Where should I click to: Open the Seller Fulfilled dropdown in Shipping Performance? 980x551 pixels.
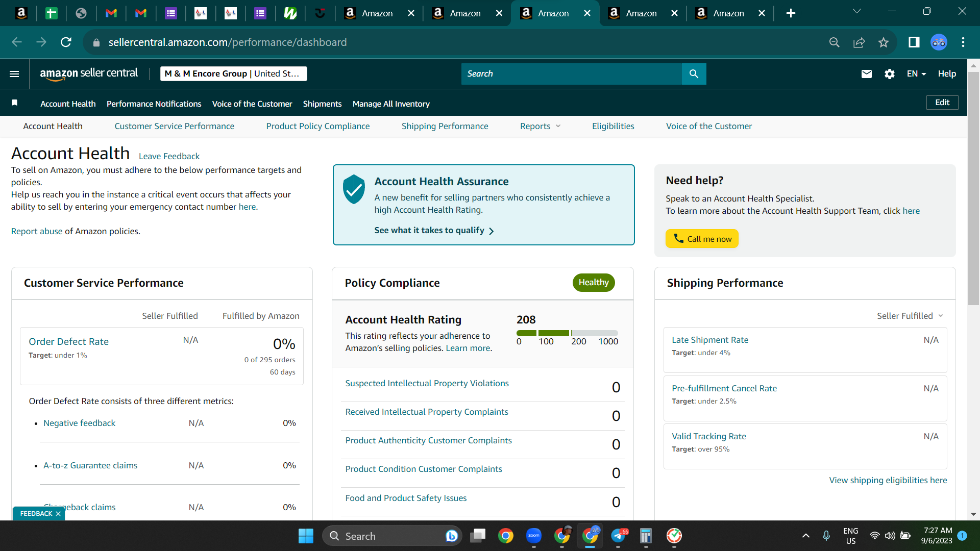point(910,316)
